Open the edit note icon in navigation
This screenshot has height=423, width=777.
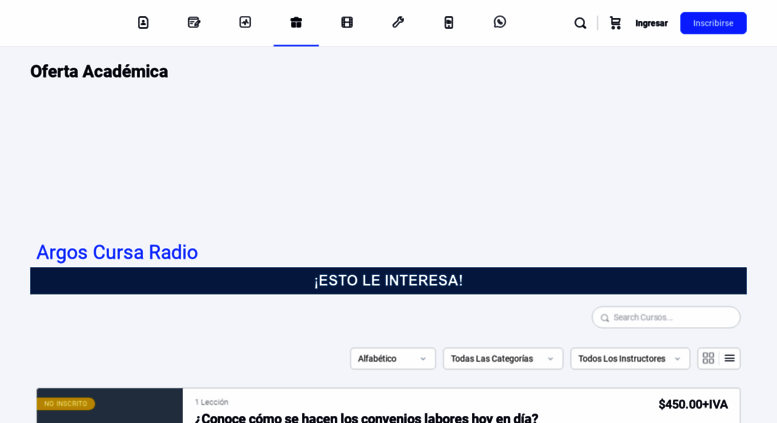(x=194, y=22)
